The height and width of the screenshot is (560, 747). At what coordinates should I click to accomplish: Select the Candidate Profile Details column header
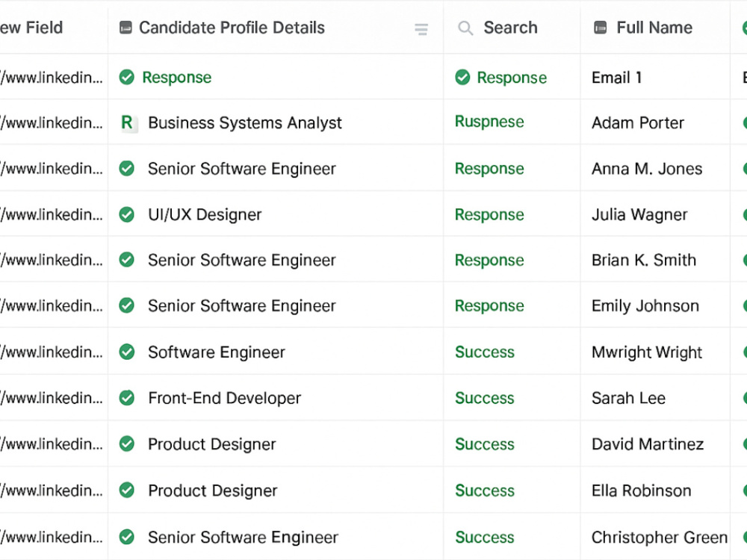click(276, 28)
